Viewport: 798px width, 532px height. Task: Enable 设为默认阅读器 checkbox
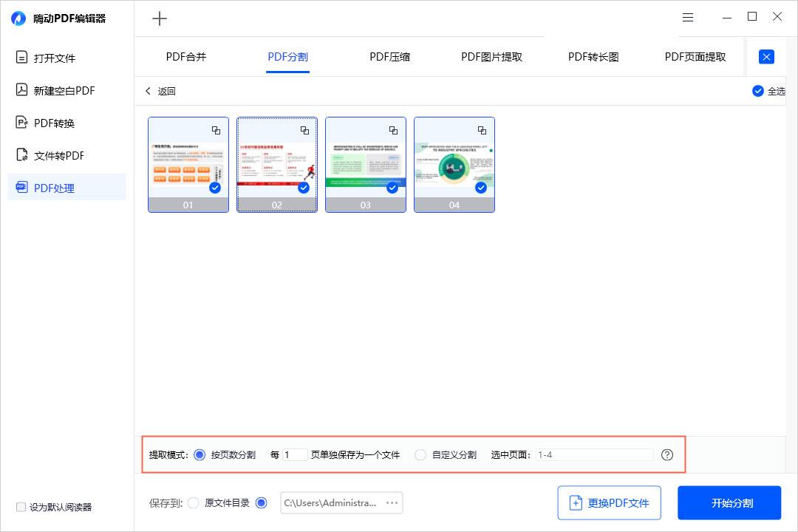point(21,507)
